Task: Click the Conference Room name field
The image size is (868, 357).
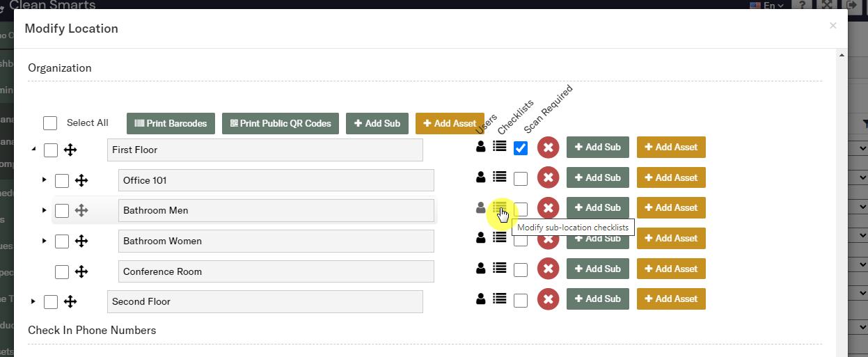Action: click(x=276, y=271)
